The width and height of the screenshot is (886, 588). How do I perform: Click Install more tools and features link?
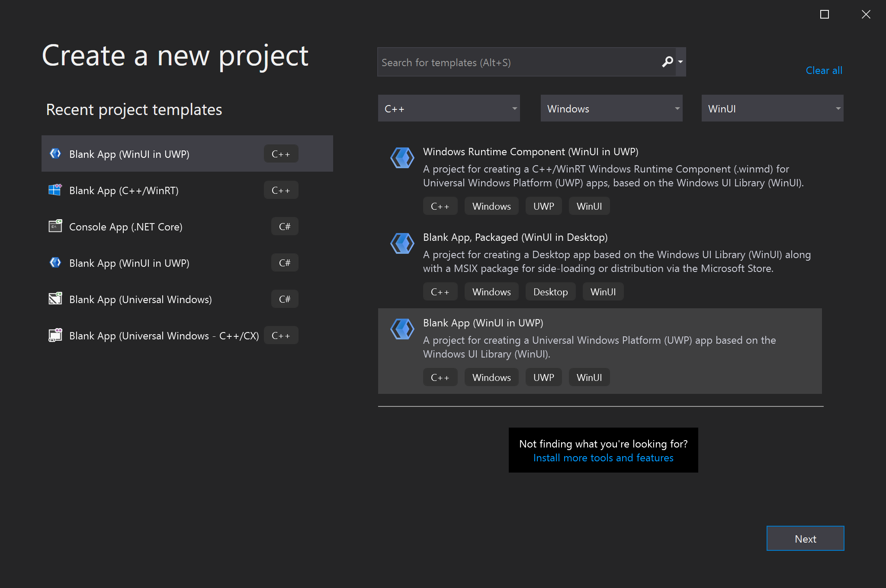pos(603,458)
